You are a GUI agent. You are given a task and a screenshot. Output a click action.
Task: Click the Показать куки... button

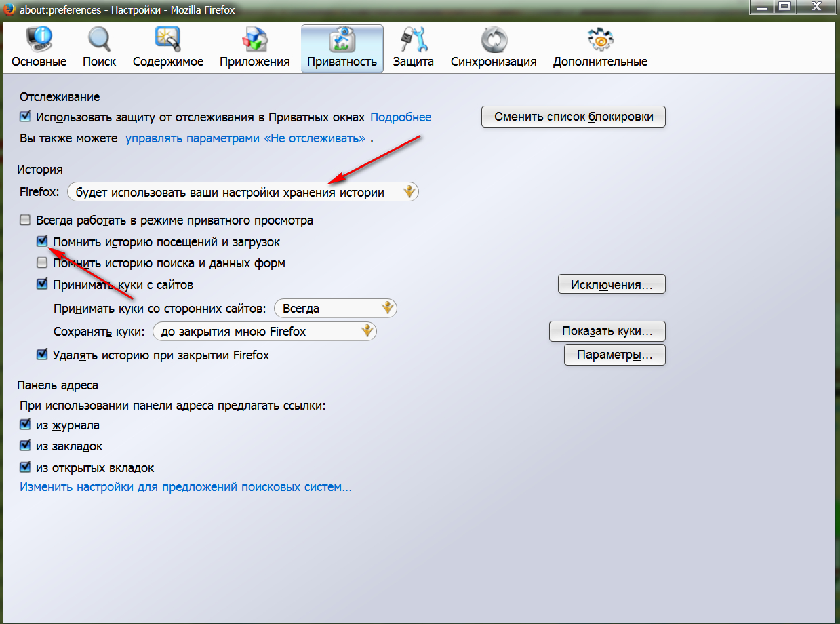(607, 332)
